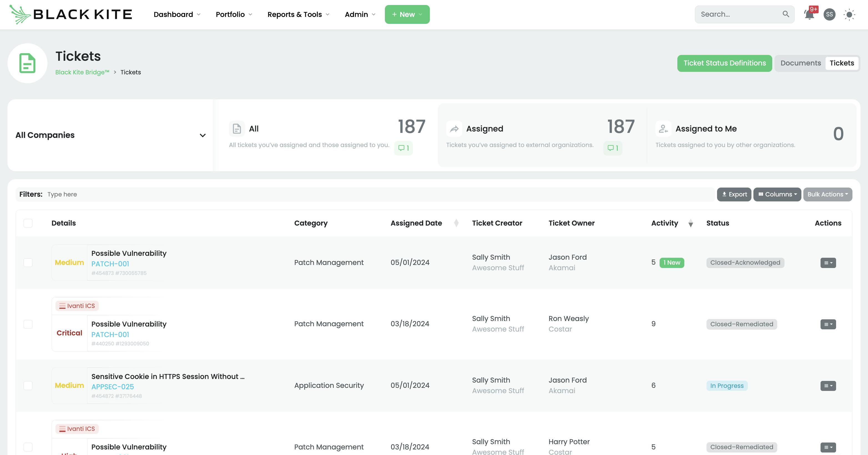Click the Black Kite logo

71,14
